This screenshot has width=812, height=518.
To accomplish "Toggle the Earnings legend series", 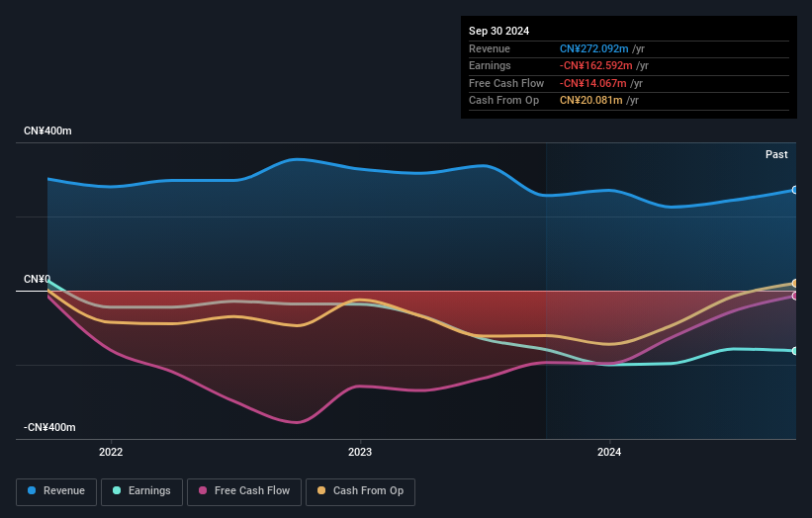I will click(141, 491).
